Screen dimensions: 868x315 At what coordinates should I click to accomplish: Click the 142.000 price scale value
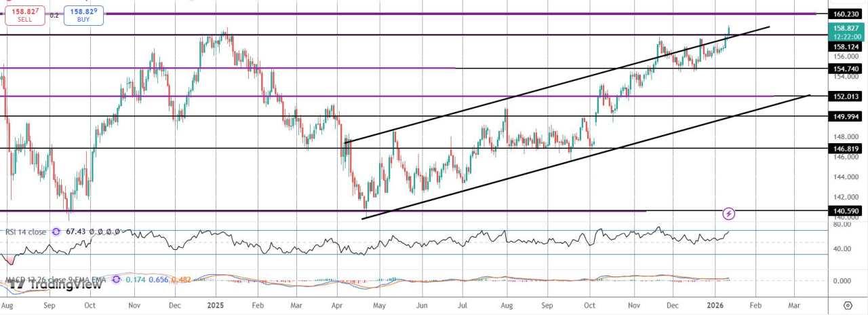(846, 197)
